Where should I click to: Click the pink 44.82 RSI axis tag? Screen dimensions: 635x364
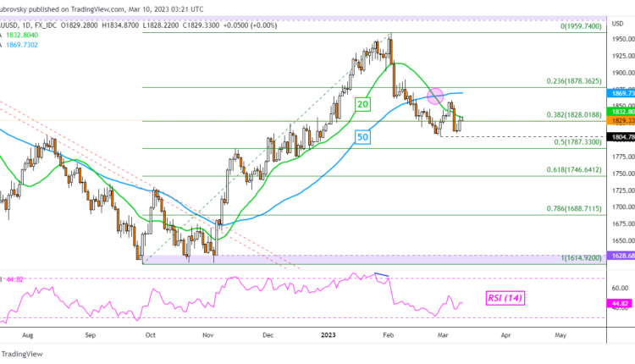tap(621, 302)
